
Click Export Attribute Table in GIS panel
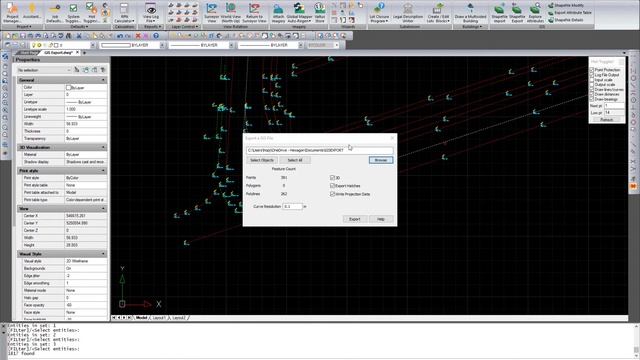(569, 13)
